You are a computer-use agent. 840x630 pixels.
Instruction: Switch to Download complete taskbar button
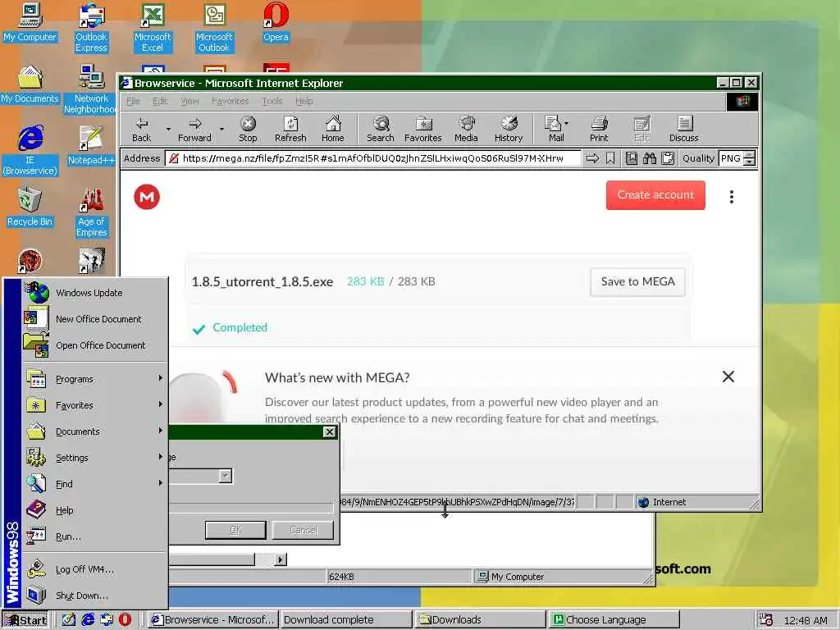tap(345, 620)
